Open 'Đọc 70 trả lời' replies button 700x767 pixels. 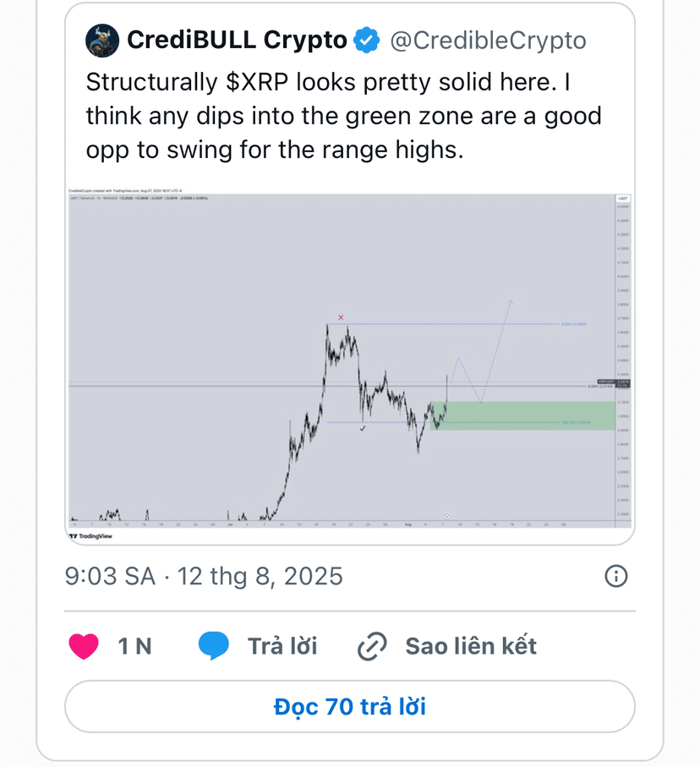pos(350,707)
